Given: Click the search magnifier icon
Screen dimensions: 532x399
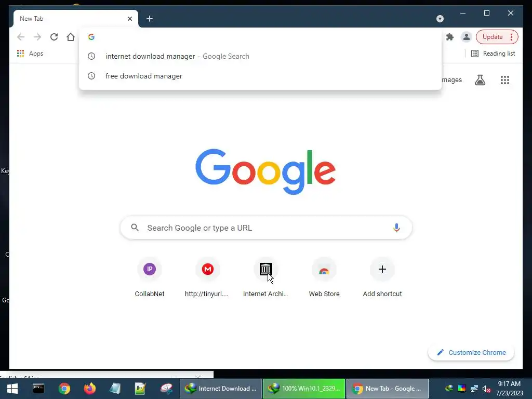Looking at the screenshot, I should coord(135,228).
